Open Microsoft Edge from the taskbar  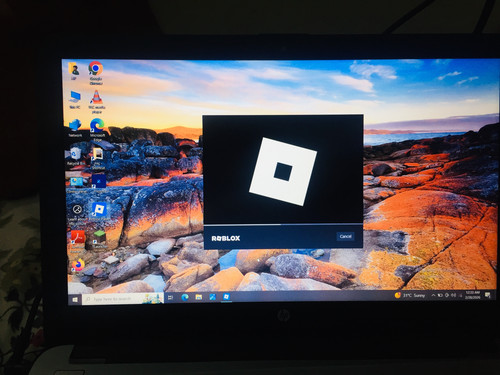tap(185, 297)
